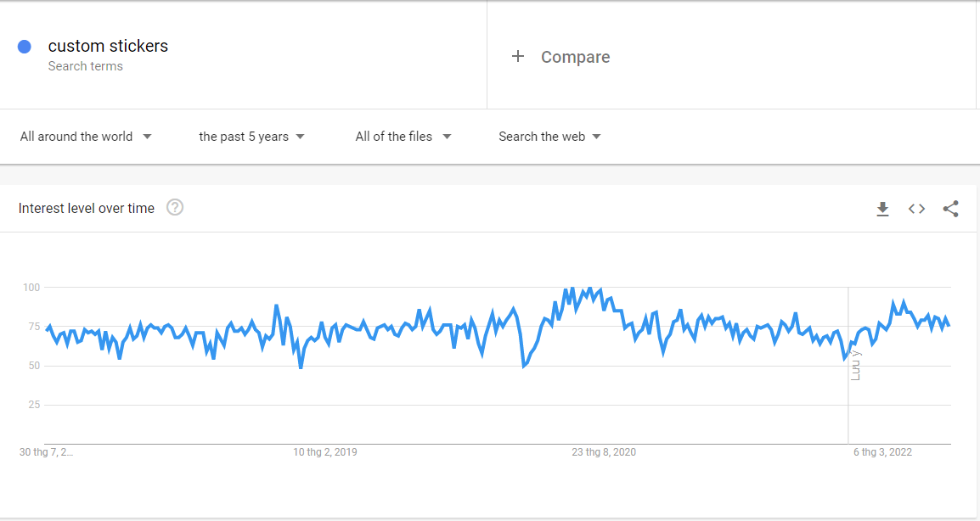The image size is (980, 521).
Task: Click the plus icon to add comparison
Action: point(518,57)
